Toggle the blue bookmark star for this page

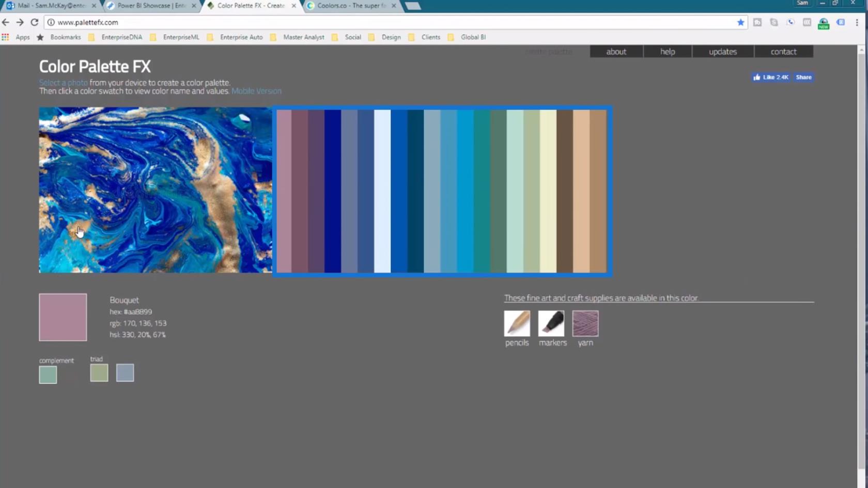740,22
